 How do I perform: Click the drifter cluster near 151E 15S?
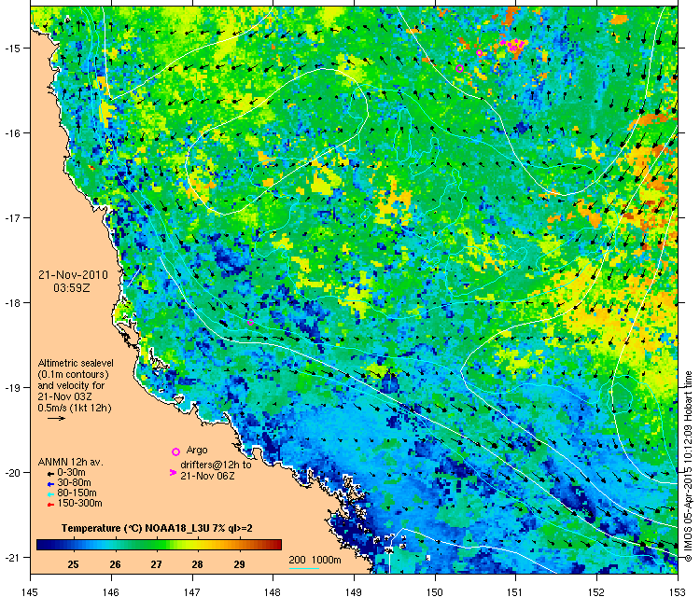click(x=513, y=45)
